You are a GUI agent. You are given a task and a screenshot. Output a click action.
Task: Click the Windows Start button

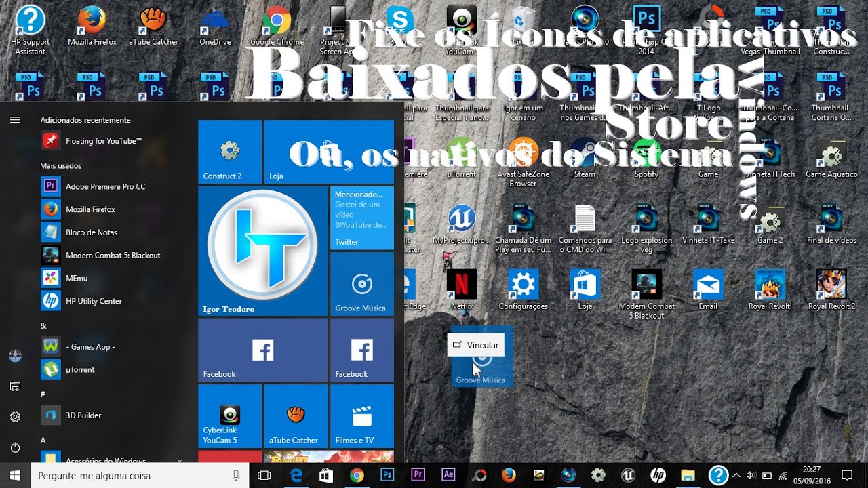pyautogui.click(x=15, y=475)
